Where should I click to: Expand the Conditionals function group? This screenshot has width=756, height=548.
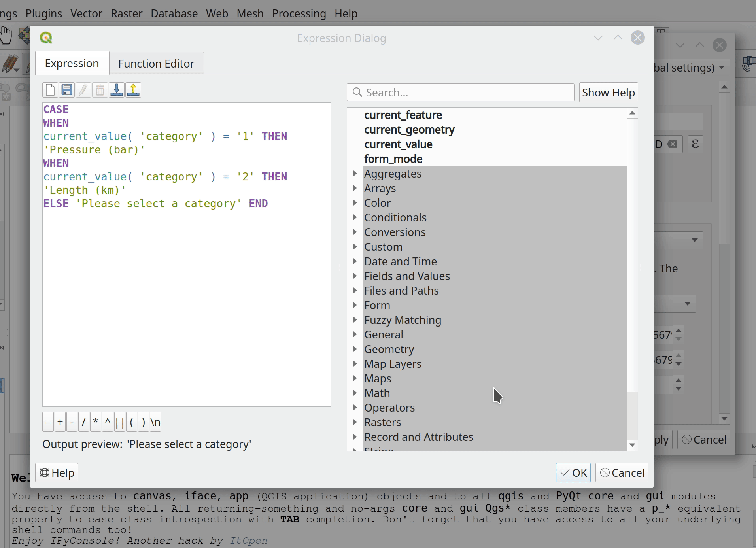355,217
